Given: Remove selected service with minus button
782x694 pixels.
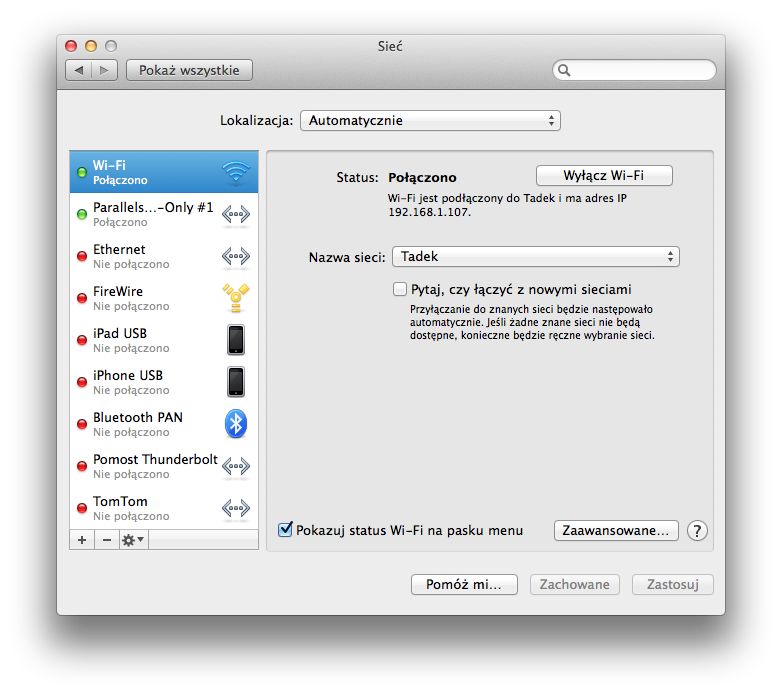Looking at the screenshot, I should 107,540.
